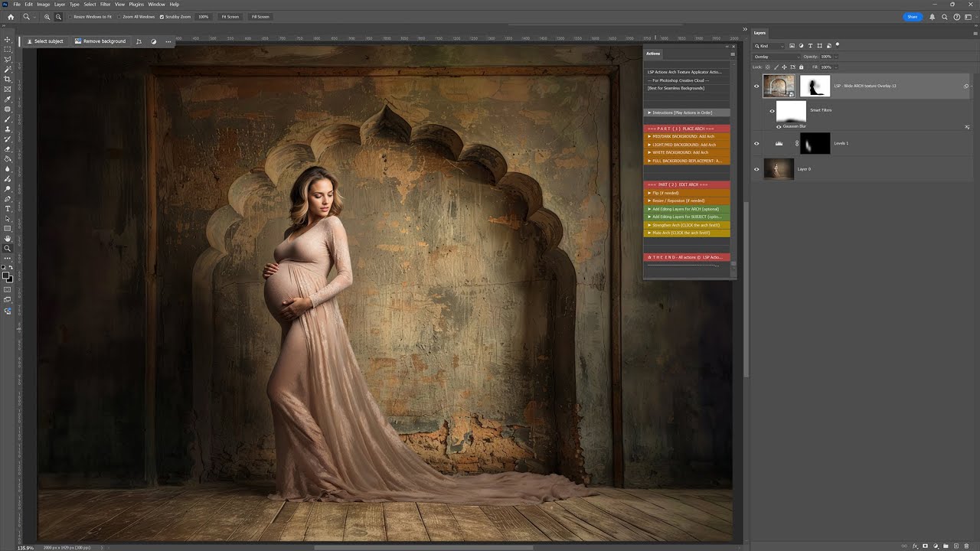Select the Hand tool
The image size is (980, 551).
[8, 239]
